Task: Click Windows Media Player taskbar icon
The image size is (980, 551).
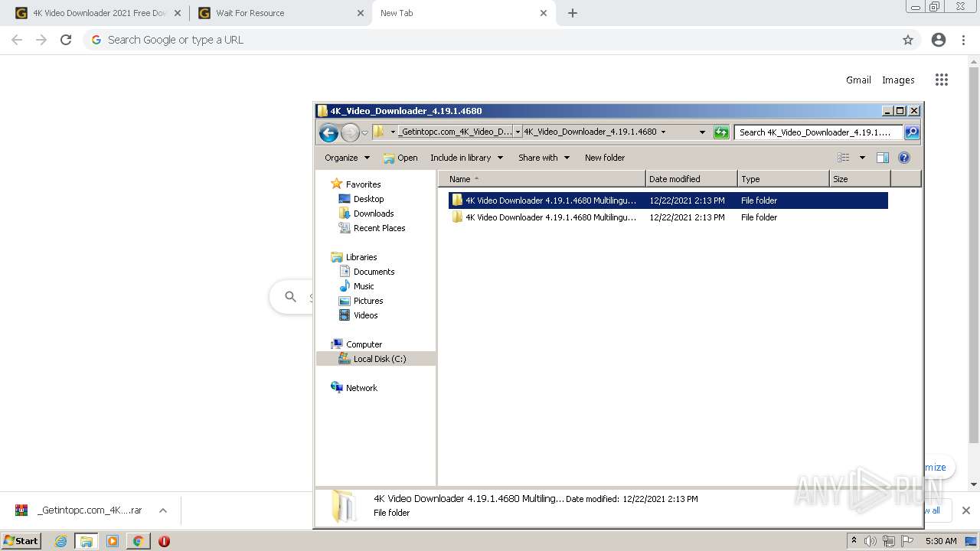Action: [x=113, y=541]
